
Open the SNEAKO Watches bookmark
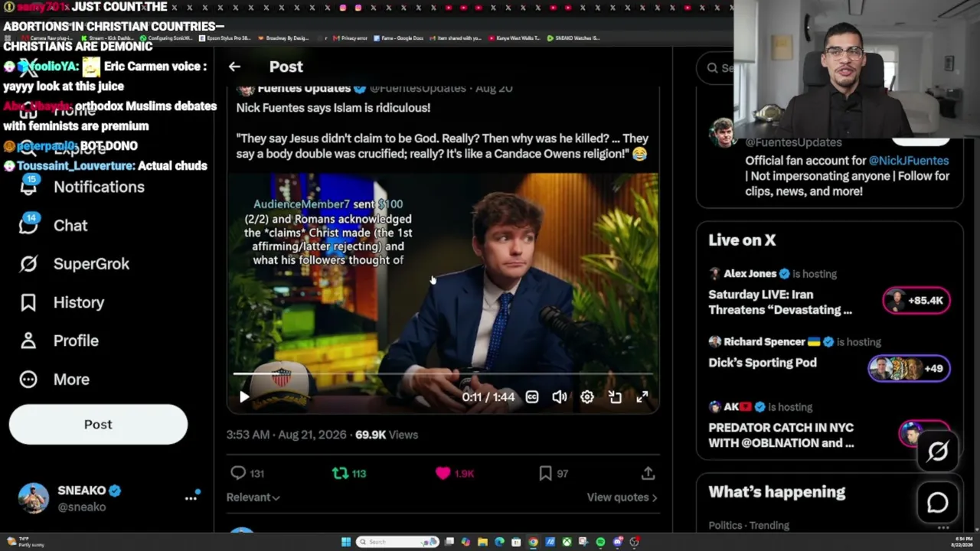(573, 37)
